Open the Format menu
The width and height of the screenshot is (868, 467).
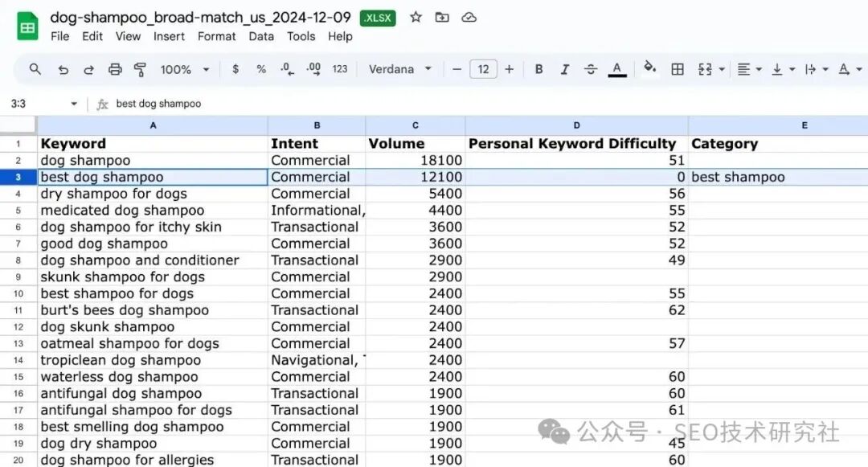[216, 36]
